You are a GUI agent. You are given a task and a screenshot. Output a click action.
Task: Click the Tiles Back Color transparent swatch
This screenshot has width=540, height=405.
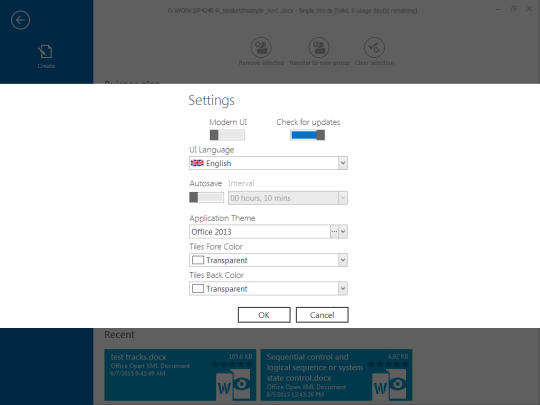(x=198, y=289)
